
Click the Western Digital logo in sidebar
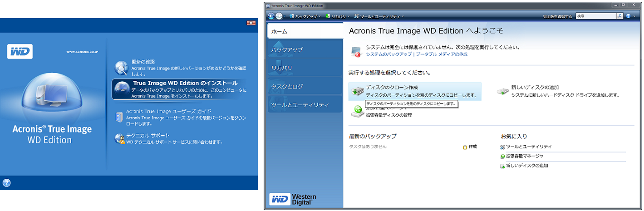tap(293, 199)
